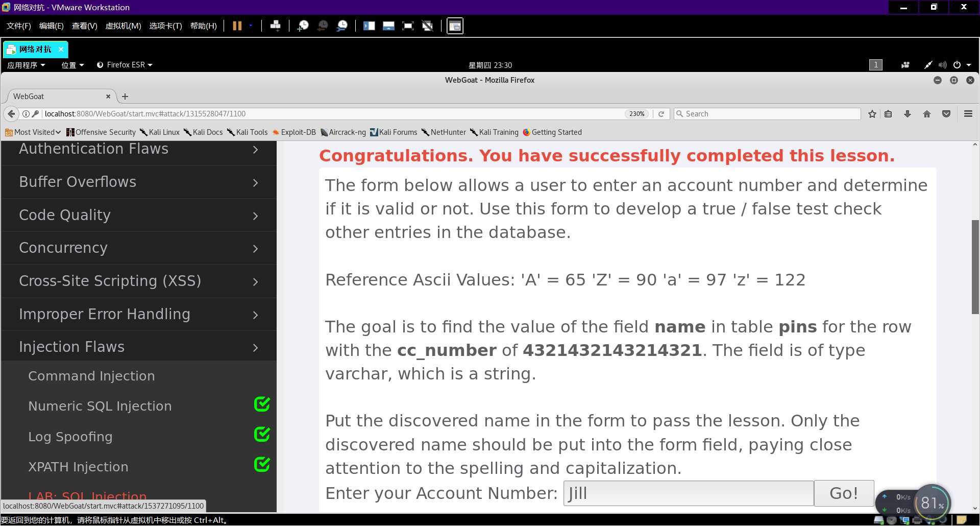The height and width of the screenshot is (526, 980).
Task: Open the Kali Linux bookmark
Action: 160,132
